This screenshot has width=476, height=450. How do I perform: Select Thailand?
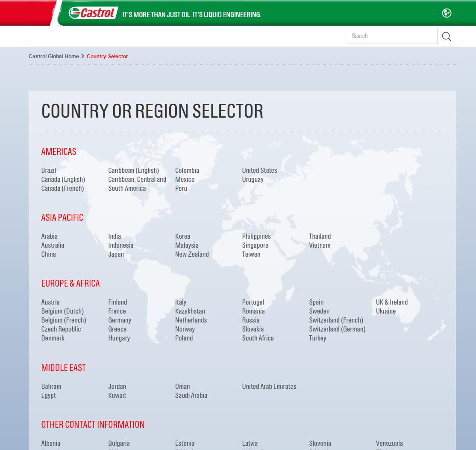pos(320,237)
